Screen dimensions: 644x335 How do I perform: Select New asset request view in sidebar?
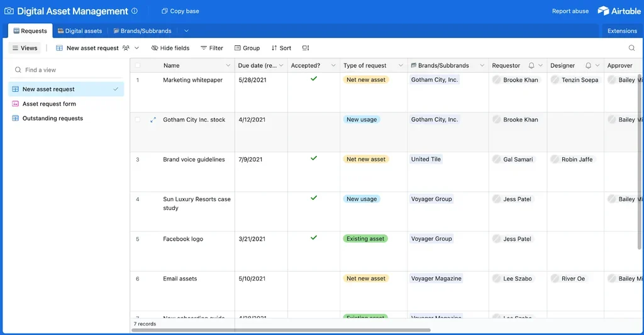click(66, 89)
